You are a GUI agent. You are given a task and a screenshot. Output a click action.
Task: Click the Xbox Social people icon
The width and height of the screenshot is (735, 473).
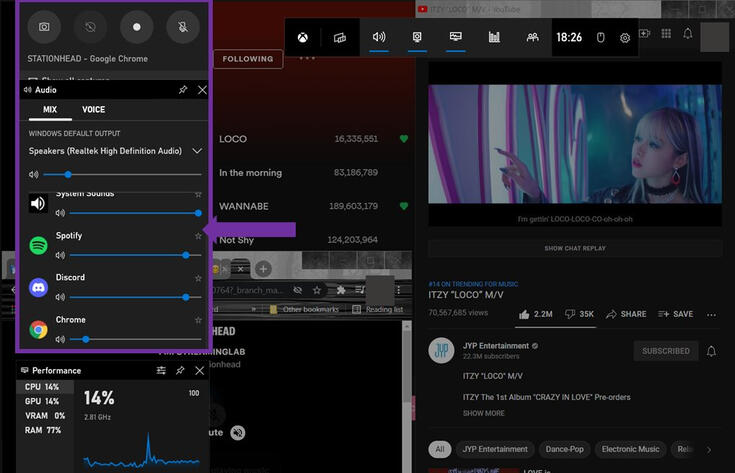click(x=533, y=37)
